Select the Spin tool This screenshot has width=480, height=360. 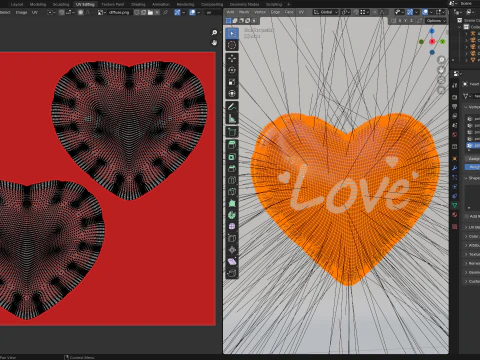(232, 215)
